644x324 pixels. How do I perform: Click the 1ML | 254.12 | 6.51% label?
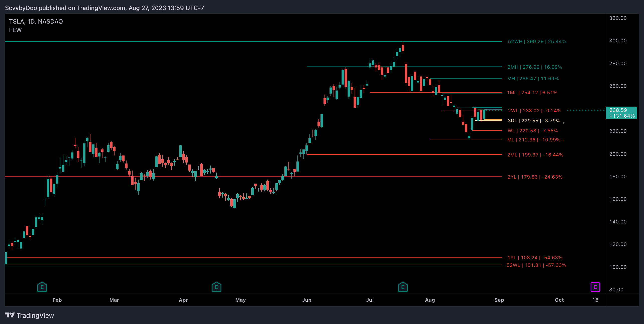pyautogui.click(x=532, y=93)
